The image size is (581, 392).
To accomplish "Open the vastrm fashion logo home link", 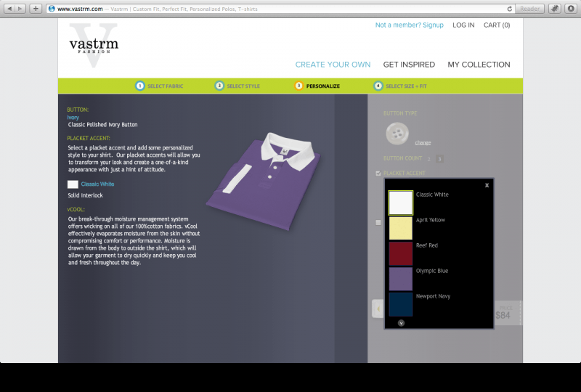I will (x=94, y=46).
